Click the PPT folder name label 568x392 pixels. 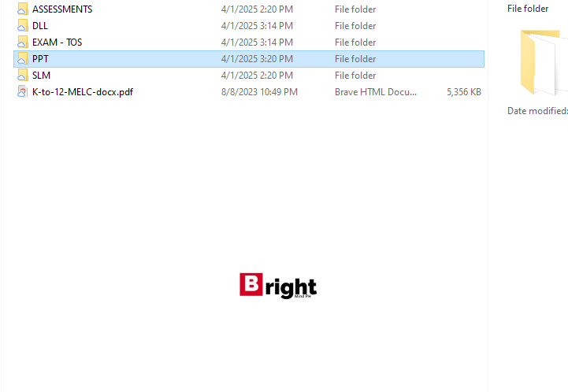[40, 59]
